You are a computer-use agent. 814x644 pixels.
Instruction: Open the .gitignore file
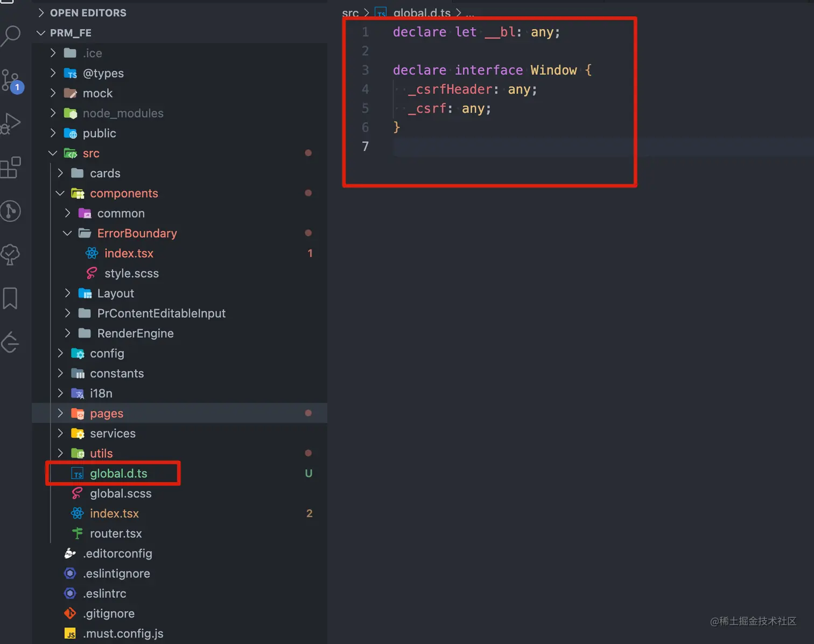tap(109, 613)
